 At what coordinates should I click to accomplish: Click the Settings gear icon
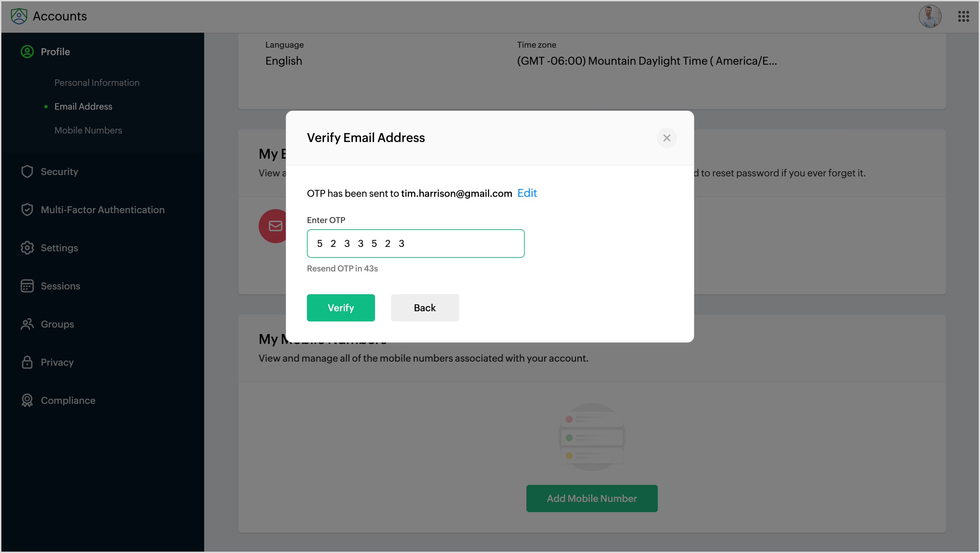click(27, 248)
